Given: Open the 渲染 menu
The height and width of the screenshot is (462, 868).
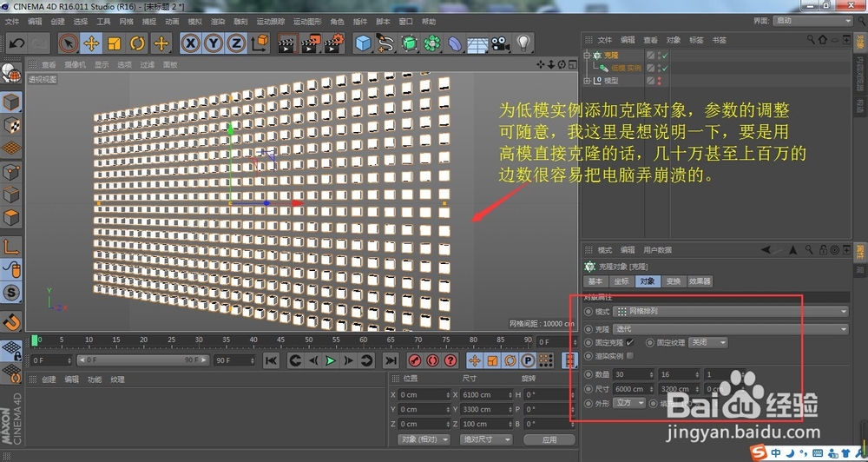Looking at the screenshot, I should tap(218, 22).
